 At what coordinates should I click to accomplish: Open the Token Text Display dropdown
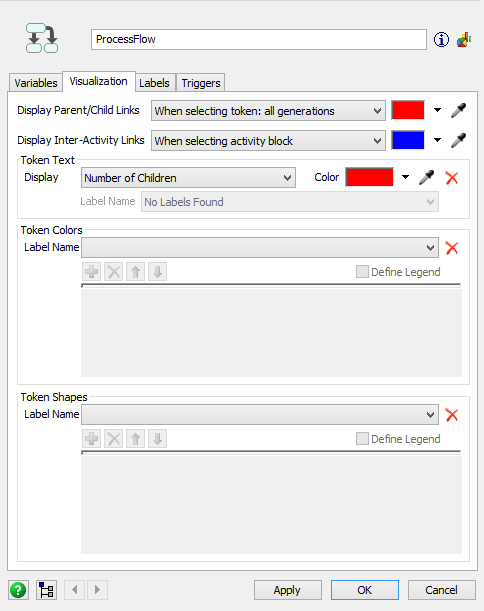(188, 178)
